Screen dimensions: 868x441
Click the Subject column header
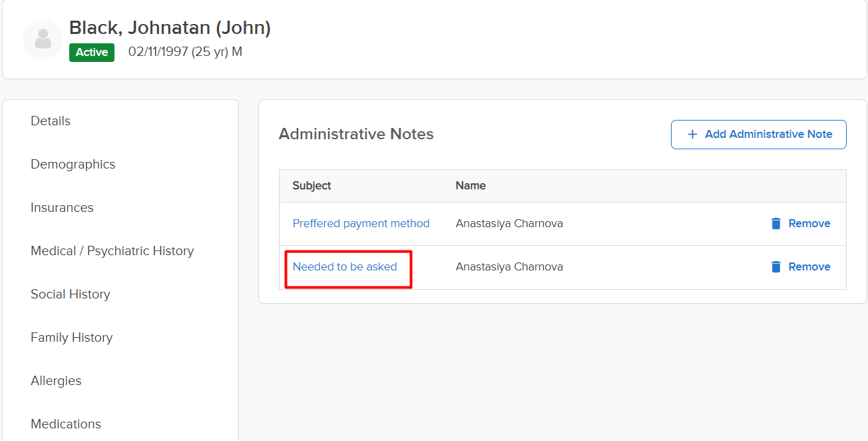312,186
